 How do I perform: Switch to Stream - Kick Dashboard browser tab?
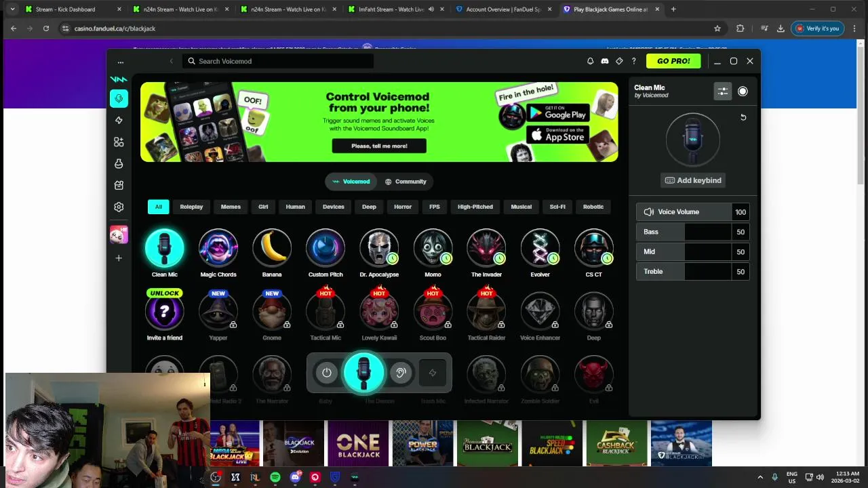pos(71,9)
